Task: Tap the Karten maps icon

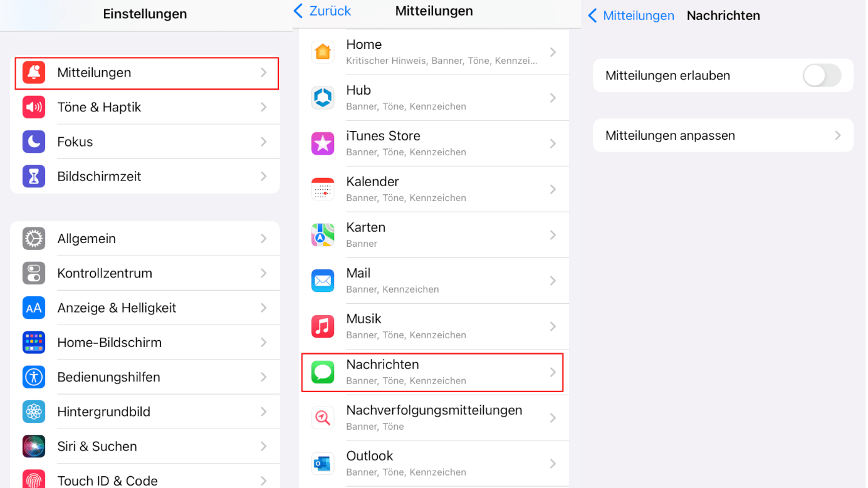Action: pos(323,235)
